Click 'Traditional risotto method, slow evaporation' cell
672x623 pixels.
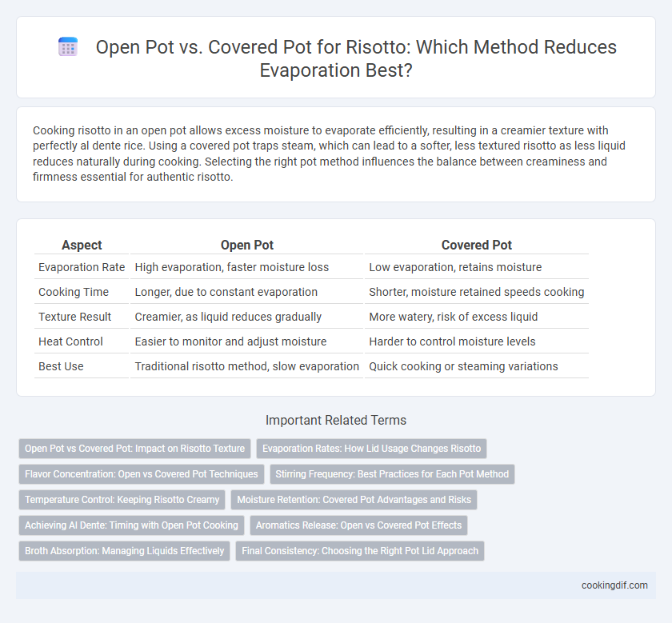(x=247, y=366)
